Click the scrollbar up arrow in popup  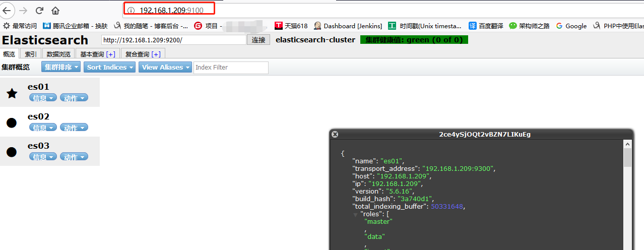[x=627, y=144]
